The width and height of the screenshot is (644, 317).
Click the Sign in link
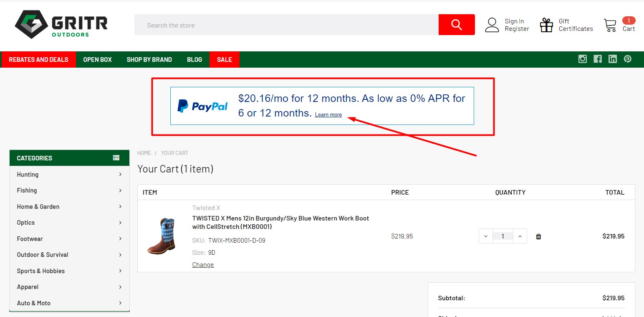tap(514, 21)
